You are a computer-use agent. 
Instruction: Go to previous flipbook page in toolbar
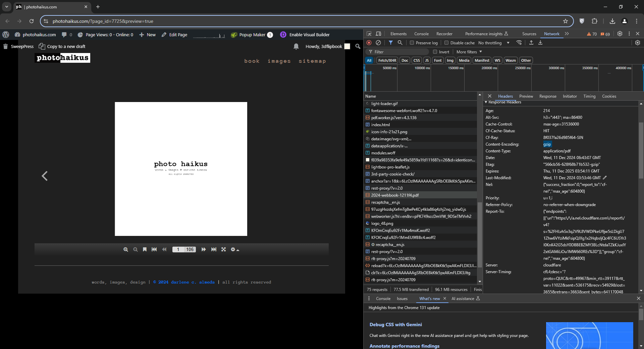tap(164, 249)
